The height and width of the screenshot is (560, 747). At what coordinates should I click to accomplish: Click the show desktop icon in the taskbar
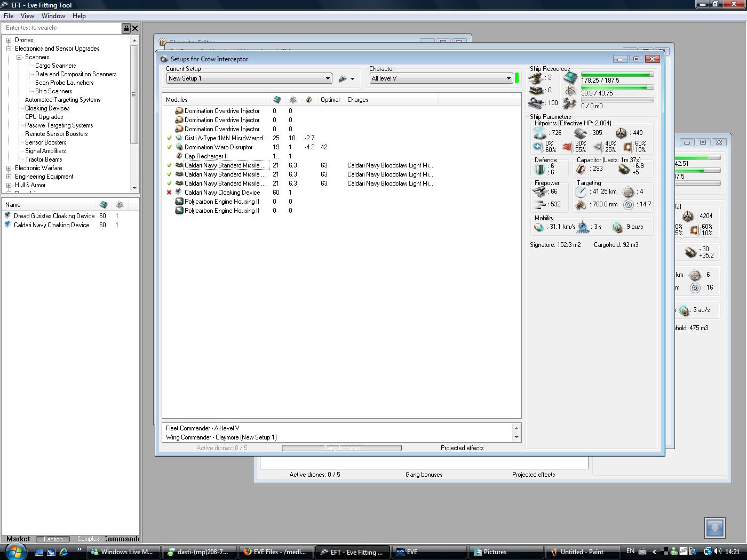pyautogui.click(x=39, y=553)
